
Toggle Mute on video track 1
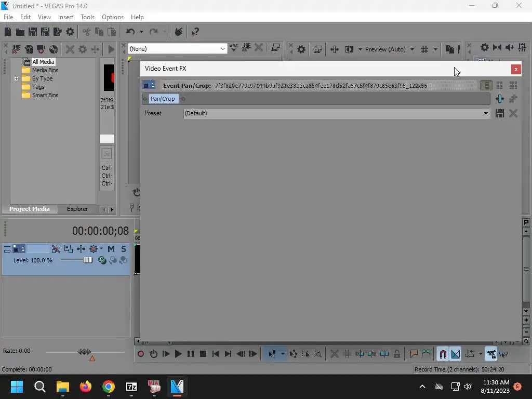click(111, 249)
